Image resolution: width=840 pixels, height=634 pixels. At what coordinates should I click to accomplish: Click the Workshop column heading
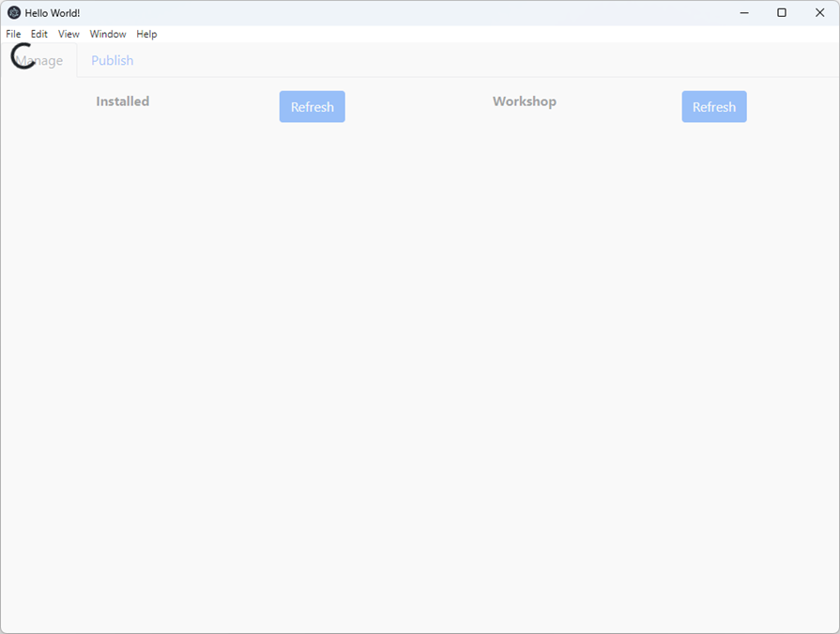pyautogui.click(x=524, y=101)
